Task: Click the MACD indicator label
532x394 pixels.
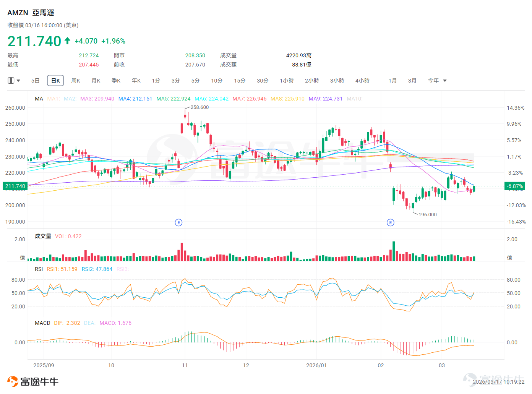Action: [42, 323]
